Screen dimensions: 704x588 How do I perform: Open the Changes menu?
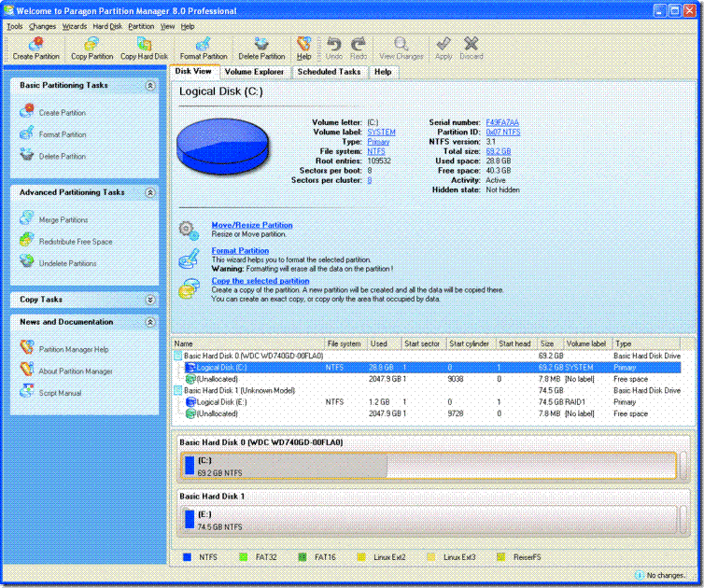[x=43, y=26]
